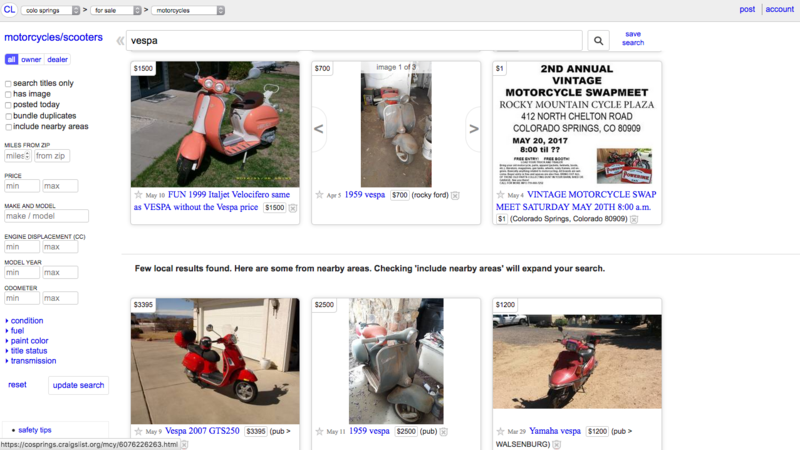Show previous image of $700 vespa
Screen dimensions: 800x450
click(x=319, y=129)
